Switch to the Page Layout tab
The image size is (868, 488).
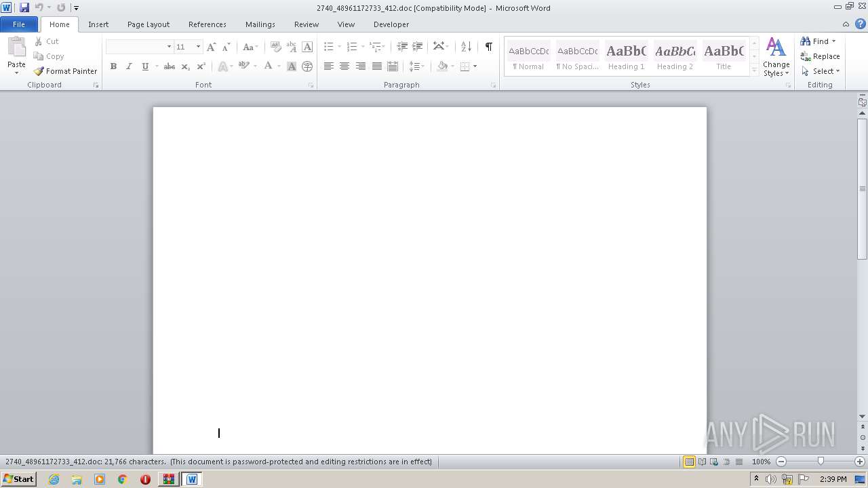click(x=149, y=24)
